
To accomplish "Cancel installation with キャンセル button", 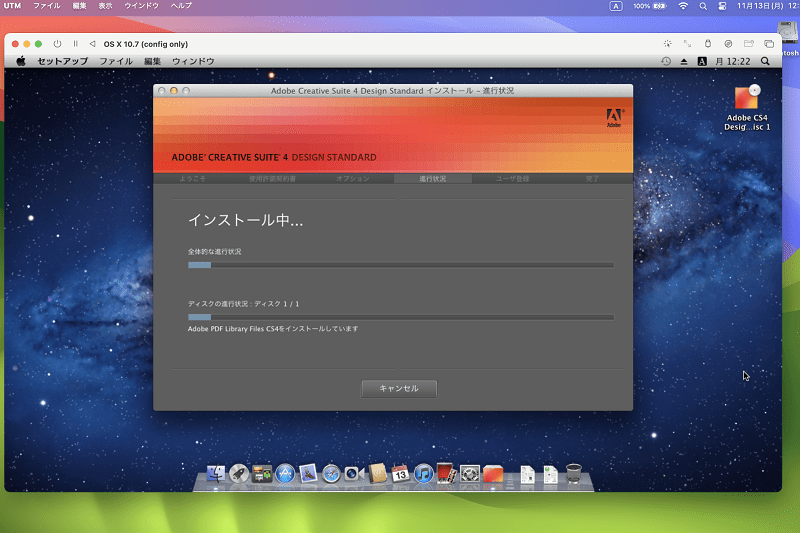I will point(399,389).
